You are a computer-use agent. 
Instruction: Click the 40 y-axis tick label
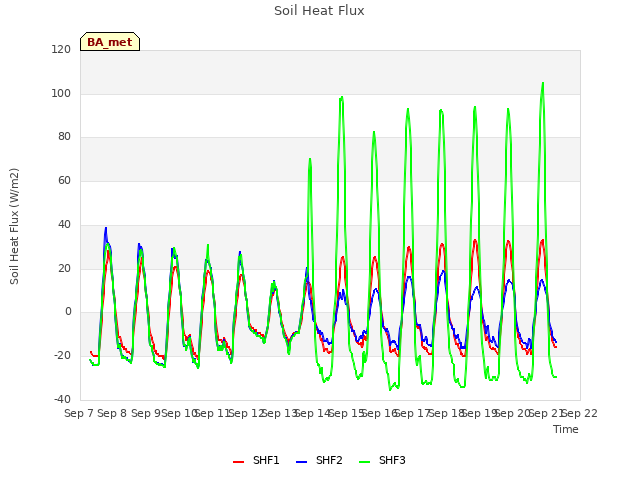(x=64, y=224)
